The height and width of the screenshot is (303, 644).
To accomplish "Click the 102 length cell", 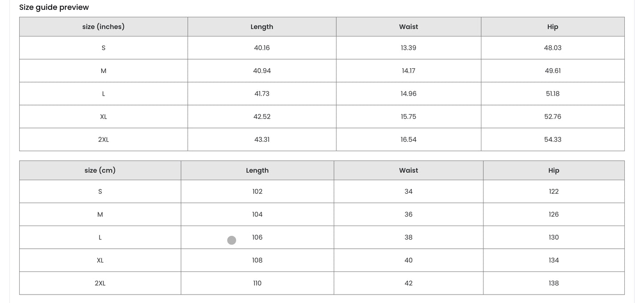I will tap(257, 192).
